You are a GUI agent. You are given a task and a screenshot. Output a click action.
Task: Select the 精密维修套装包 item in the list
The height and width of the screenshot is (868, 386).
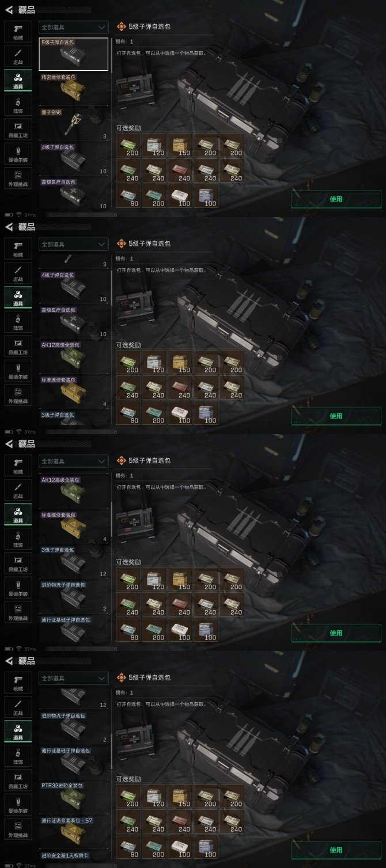pos(73,88)
